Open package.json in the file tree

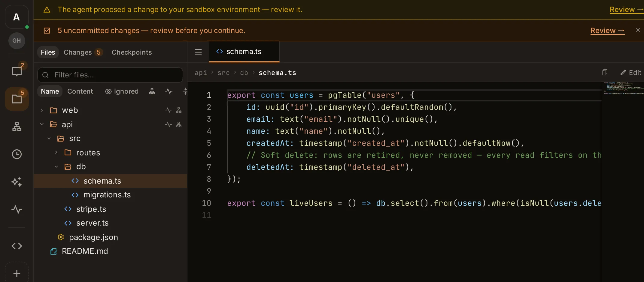click(x=110, y=237)
